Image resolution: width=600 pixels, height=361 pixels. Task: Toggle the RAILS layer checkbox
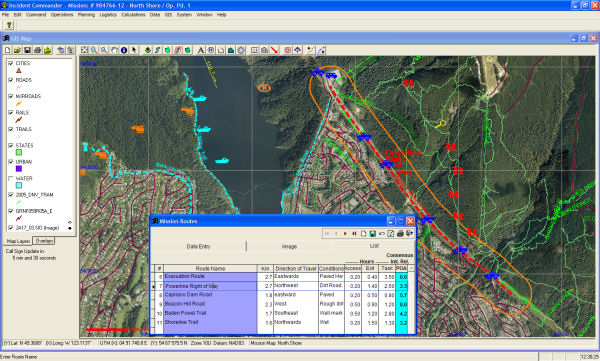11,113
